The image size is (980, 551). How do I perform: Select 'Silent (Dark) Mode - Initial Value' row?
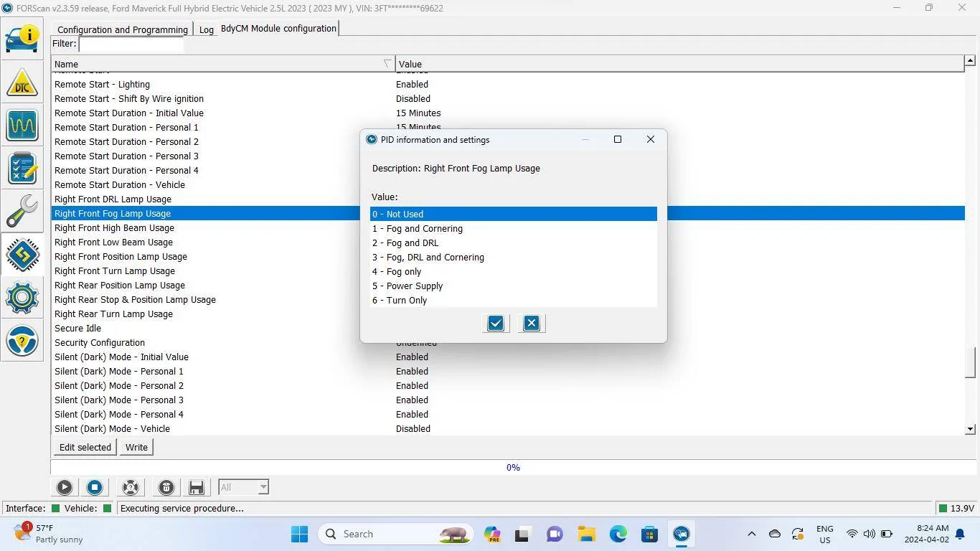(508, 357)
